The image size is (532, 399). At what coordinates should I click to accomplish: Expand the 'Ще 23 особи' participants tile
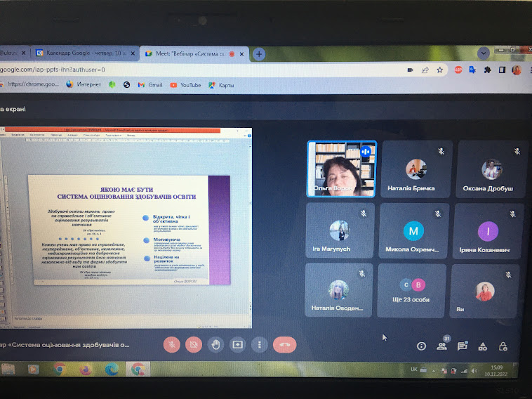click(413, 289)
